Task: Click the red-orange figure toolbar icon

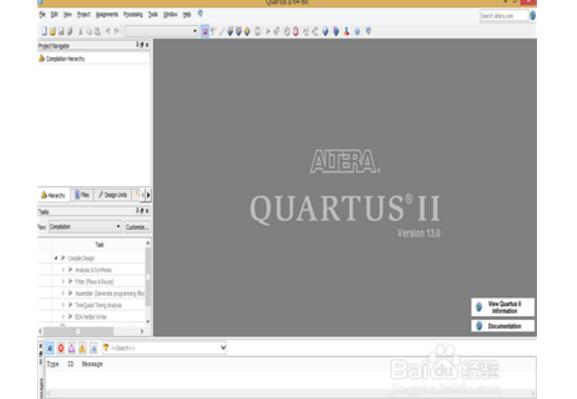Action: pyautogui.click(x=346, y=31)
